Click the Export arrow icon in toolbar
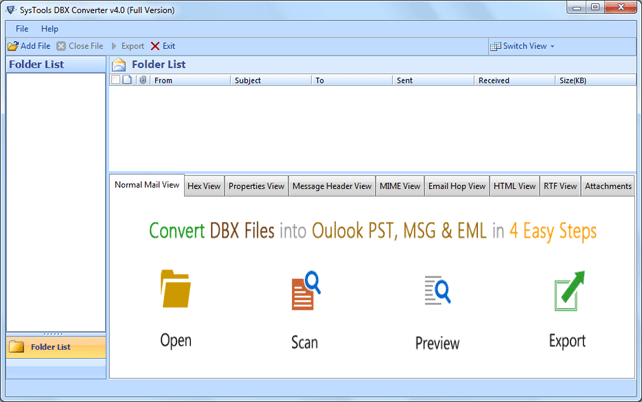This screenshot has height=402, width=642. pos(114,46)
